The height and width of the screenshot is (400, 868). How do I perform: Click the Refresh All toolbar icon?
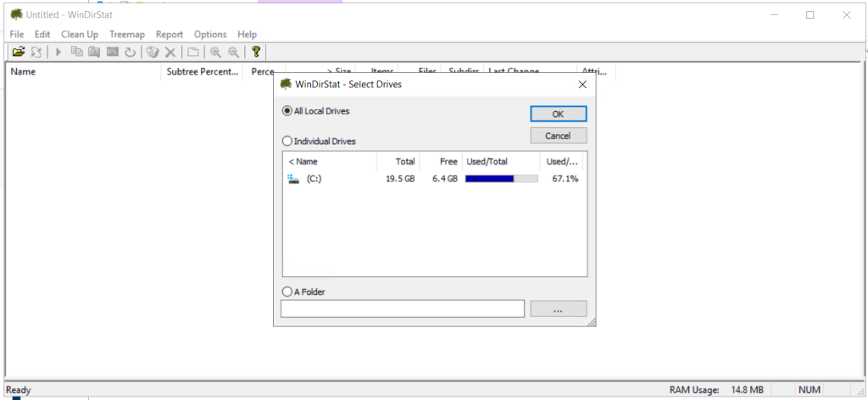coord(36,52)
